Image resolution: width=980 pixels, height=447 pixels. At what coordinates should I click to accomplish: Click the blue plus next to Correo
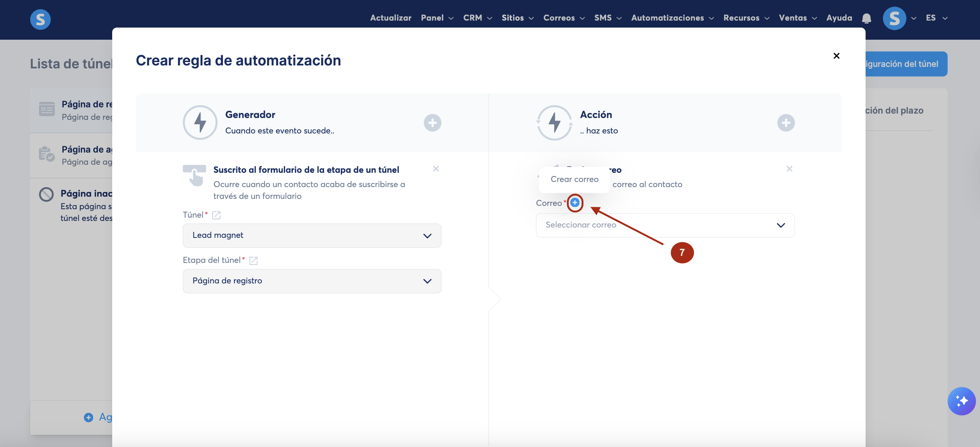tap(575, 203)
